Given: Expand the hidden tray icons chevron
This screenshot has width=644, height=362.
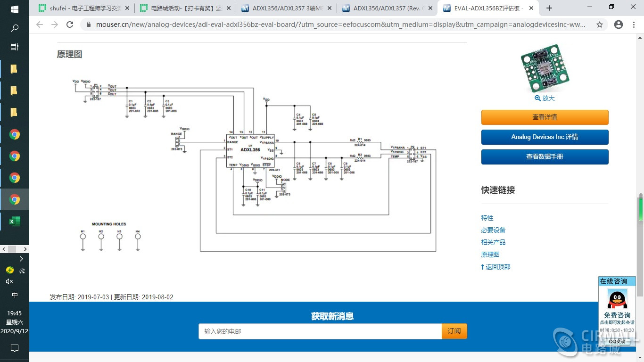Looking at the screenshot, I should pyautogui.click(x=21, y=258).
